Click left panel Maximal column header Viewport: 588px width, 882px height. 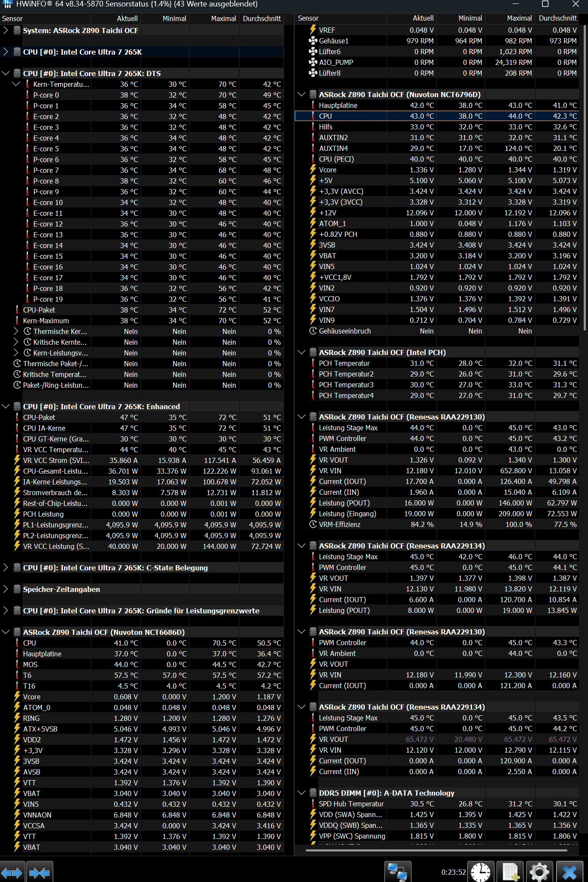(x=214, y=18)
